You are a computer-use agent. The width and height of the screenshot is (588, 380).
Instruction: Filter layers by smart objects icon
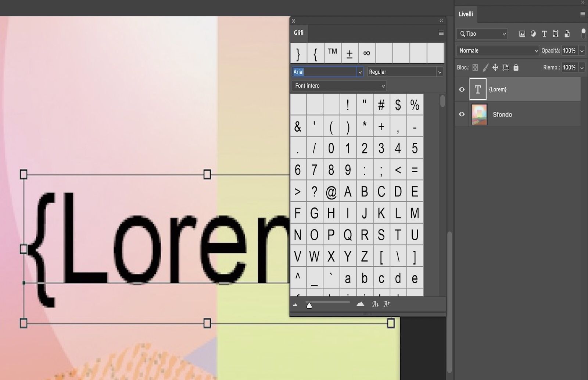tap(567, 34)
